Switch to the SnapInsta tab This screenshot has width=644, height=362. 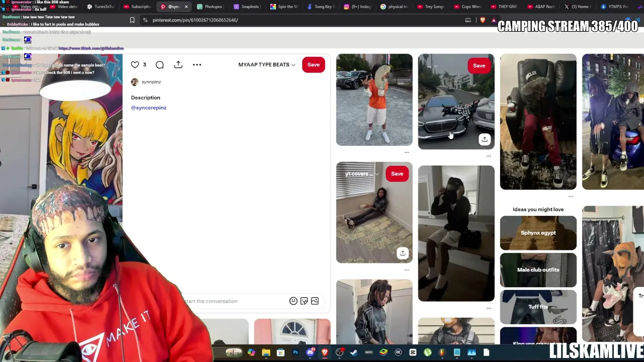coord(247,7)
